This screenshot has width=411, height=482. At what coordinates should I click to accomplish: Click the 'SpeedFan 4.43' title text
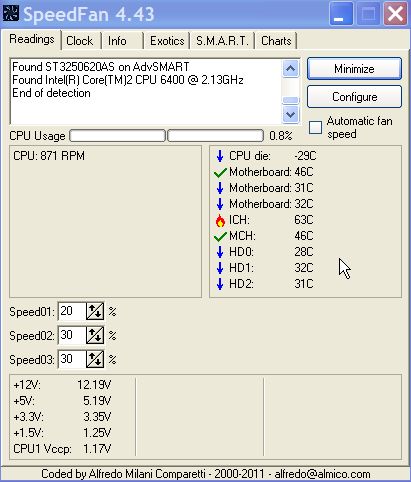pos(89,14)
